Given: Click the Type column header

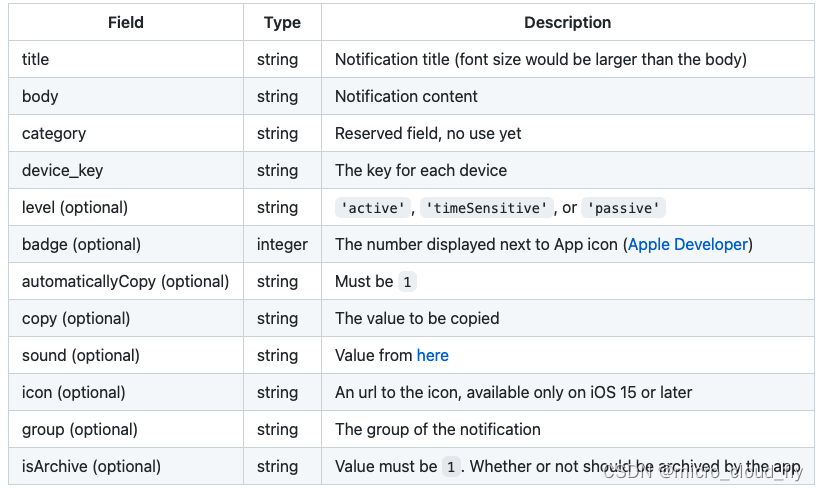Looking at the screenshot, I should pyautogui.click(x=282, y=22).
